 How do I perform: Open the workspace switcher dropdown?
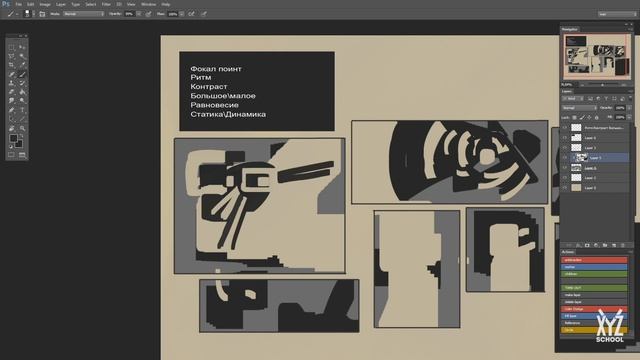(x=617, y=14)
